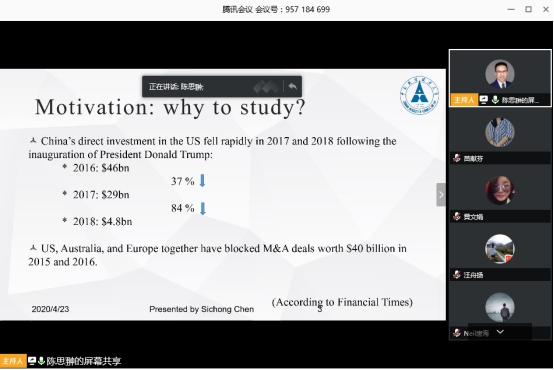The image size is (554, 370).
Task: Click the bottom-left green microphone icon
Action: point(41,361)
